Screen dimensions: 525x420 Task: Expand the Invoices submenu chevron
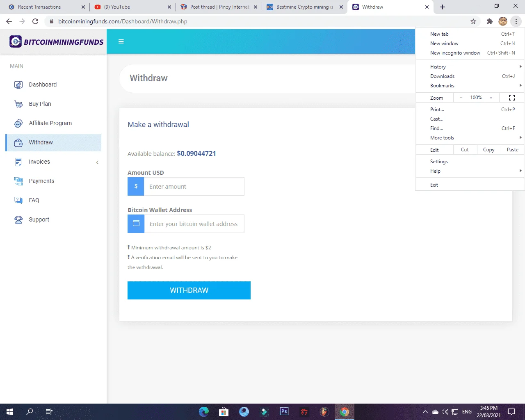pos(97,162)
